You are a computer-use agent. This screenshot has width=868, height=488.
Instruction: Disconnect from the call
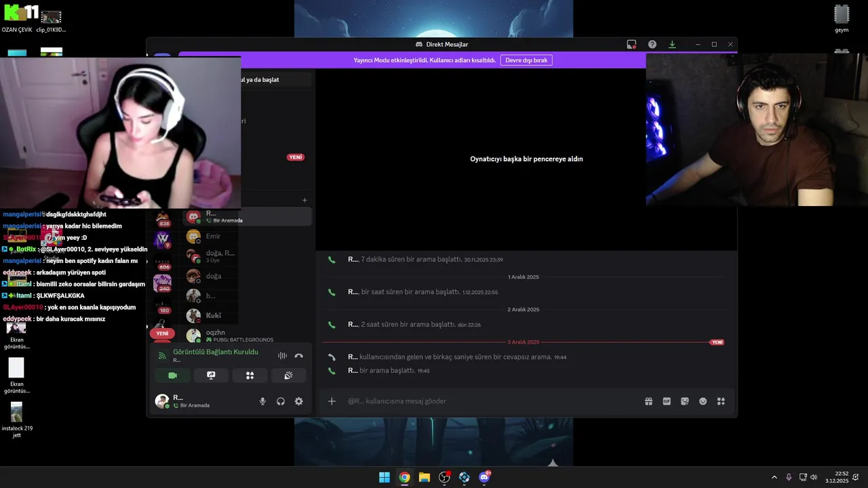click(x=299, y=355)
